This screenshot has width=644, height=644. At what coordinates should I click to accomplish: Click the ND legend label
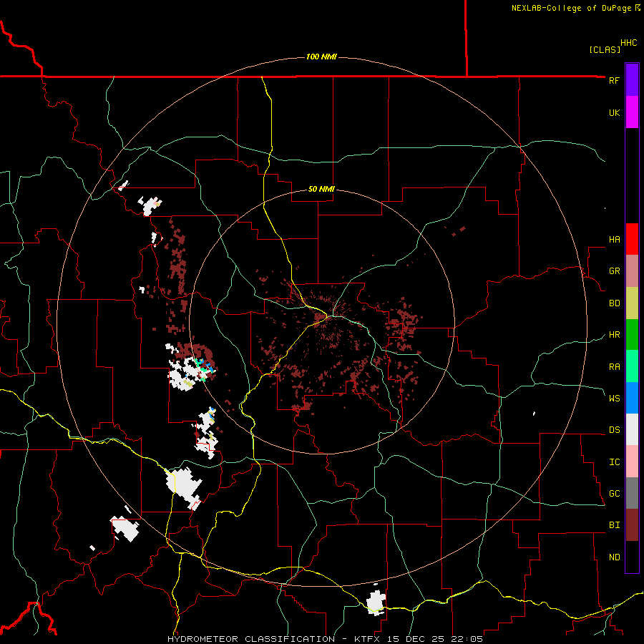pos(614,557)
